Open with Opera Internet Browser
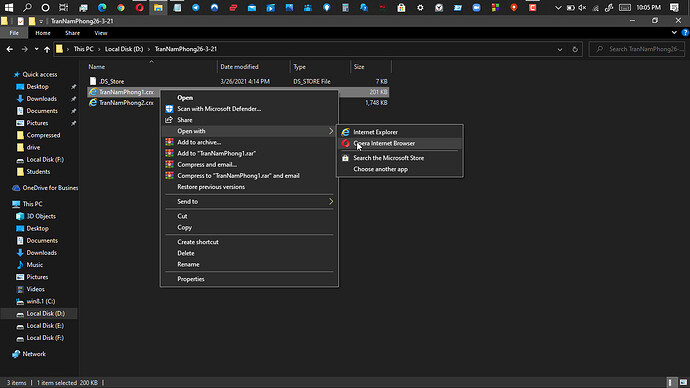The width and height of the screenshot is (690, 388). [400, 143]
